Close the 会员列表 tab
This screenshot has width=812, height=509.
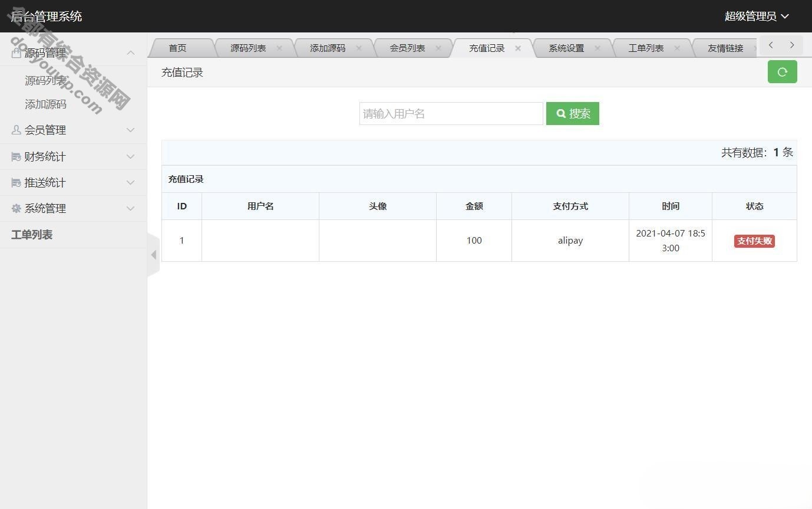[438, 48]
